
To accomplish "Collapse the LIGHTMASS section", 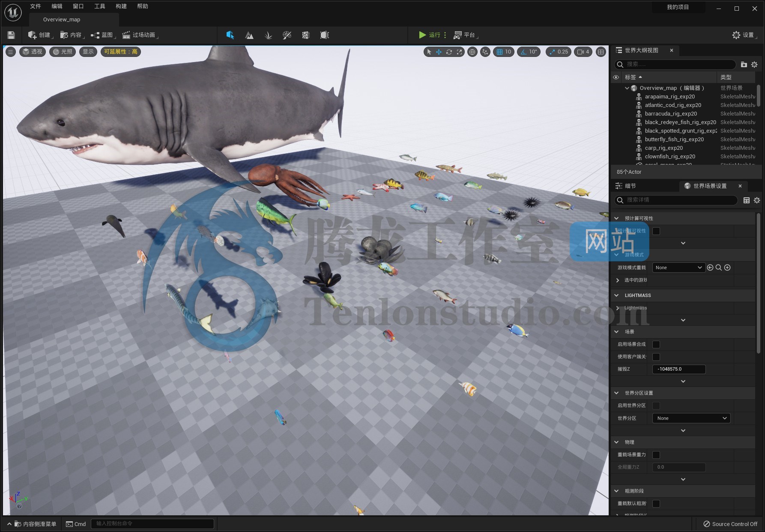I will [x=617, y=295].
